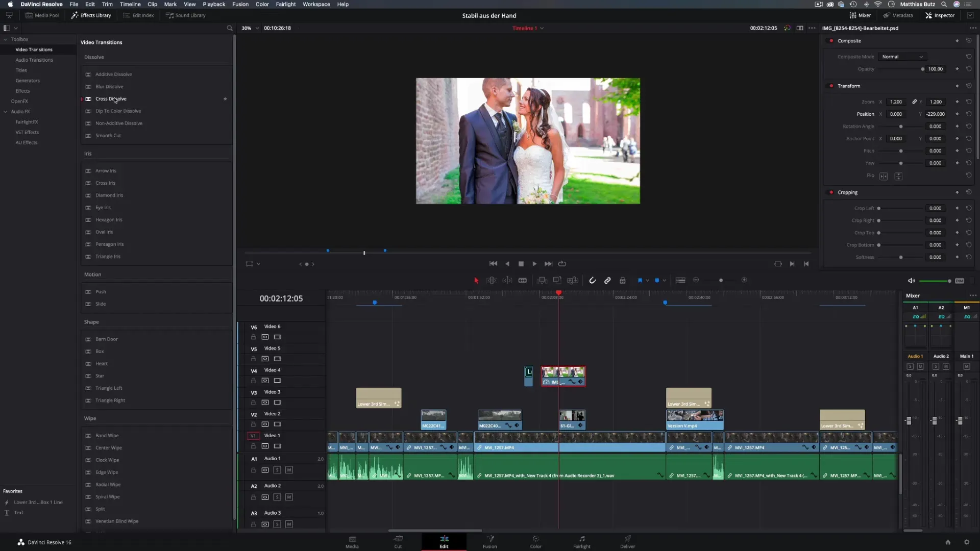The height and width of the screenshot is (551, 980).
Task: Click the Insert Clip toolbar icon
Action: pyautogui.click(x=542, y=280)
